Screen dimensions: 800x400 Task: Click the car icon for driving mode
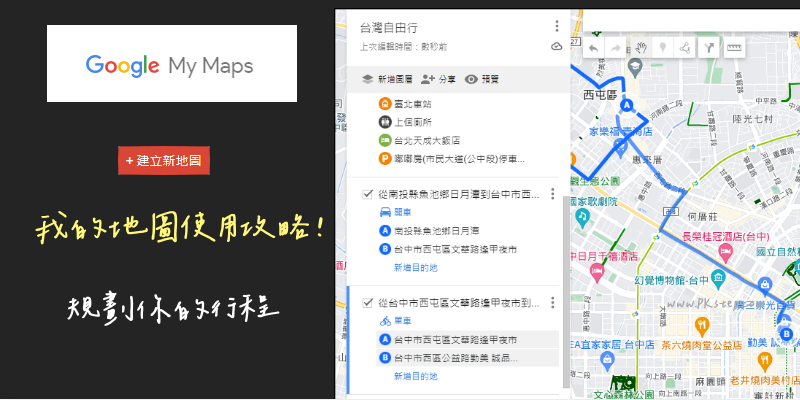click(x=385, y=212)
